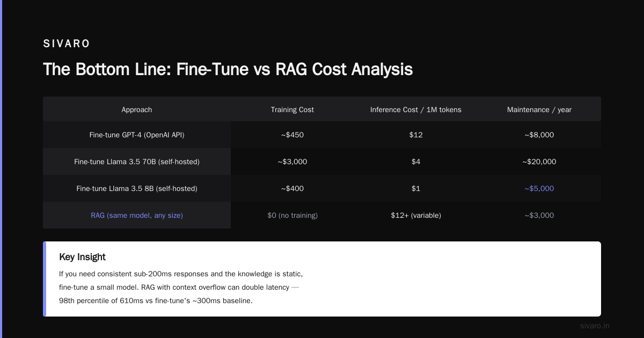Click the Key Insight heading
Viewport: 644px width, 338px height.
pos(82,257)
